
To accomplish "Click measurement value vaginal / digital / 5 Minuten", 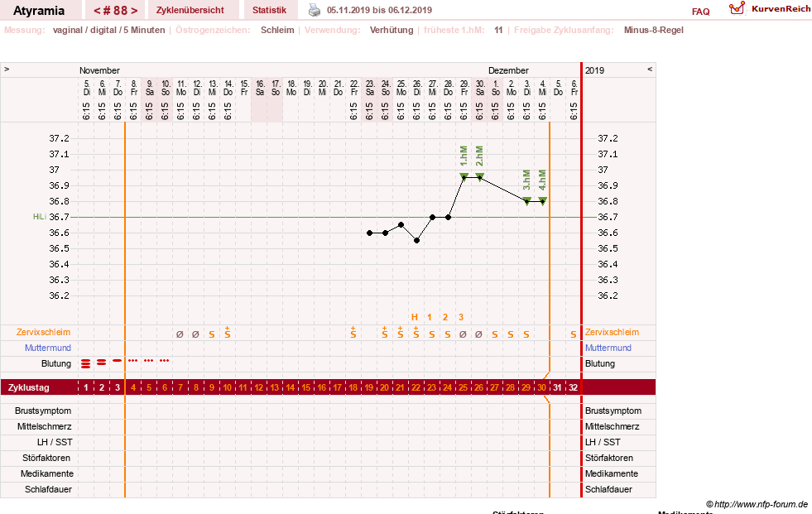I will coord(108,30).
